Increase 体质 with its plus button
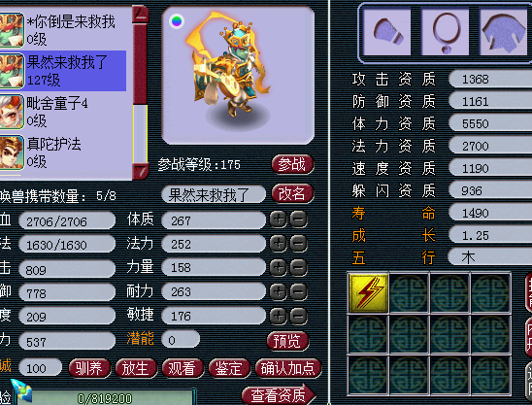 (x=278, y=219)
